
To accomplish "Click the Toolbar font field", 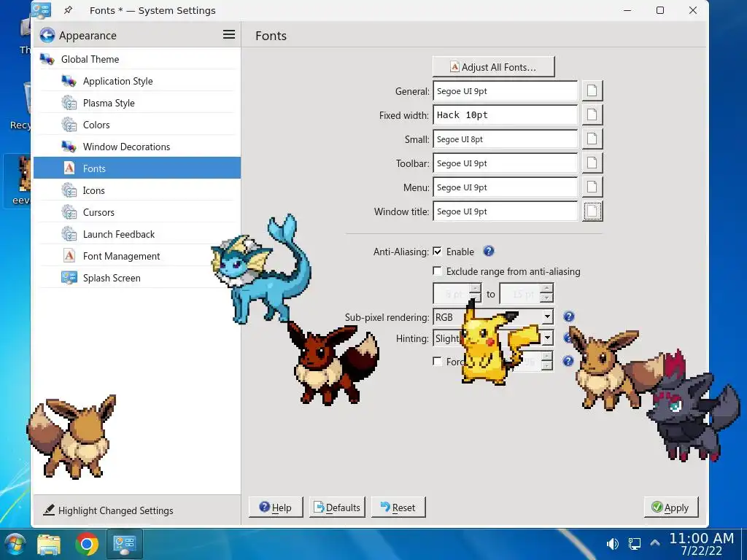I will pos(505,163).
